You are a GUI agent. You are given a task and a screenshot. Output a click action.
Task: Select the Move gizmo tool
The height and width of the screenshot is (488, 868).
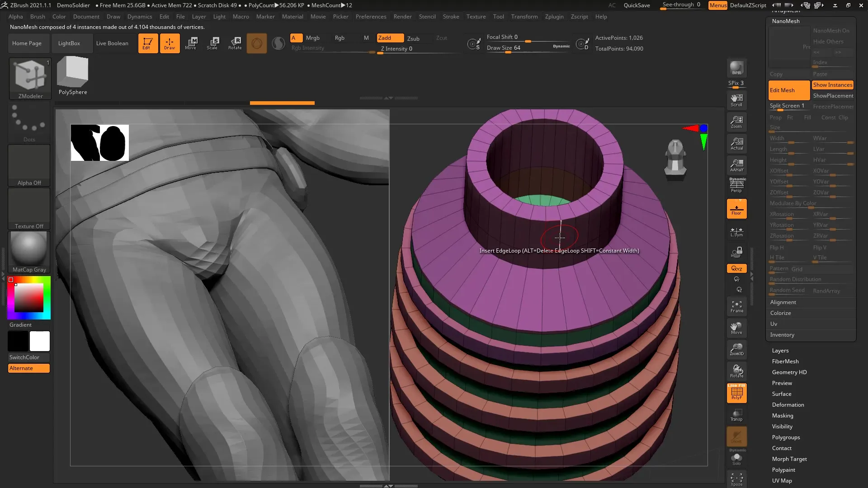[x=191, y=43]
